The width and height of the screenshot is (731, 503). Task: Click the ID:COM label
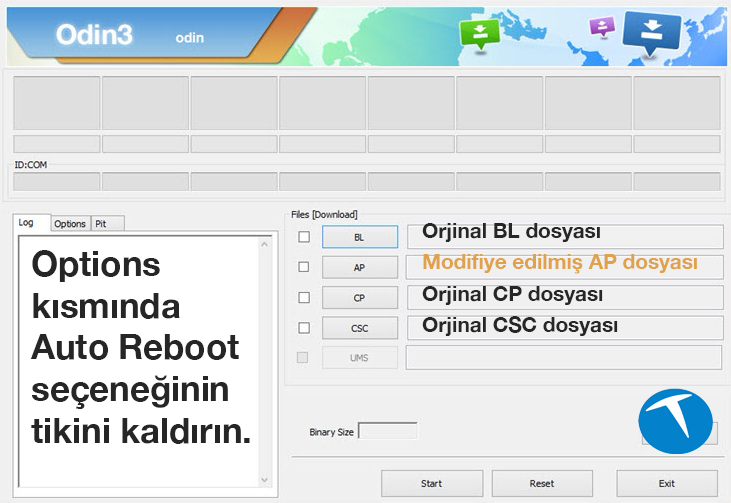pos(31,165)
